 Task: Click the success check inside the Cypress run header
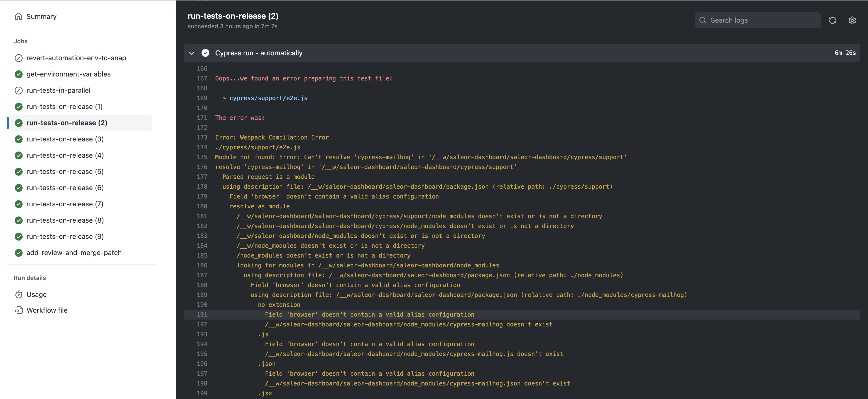point(205,53)
